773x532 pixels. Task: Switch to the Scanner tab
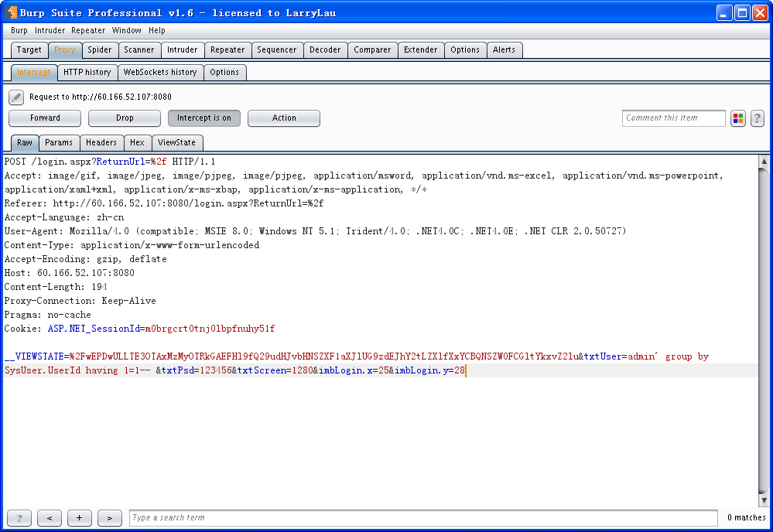tap(139, 49)
